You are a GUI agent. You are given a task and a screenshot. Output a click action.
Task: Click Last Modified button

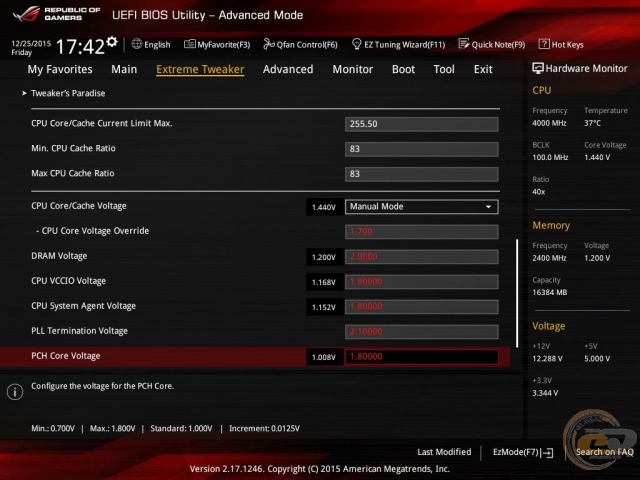point(444,452)
